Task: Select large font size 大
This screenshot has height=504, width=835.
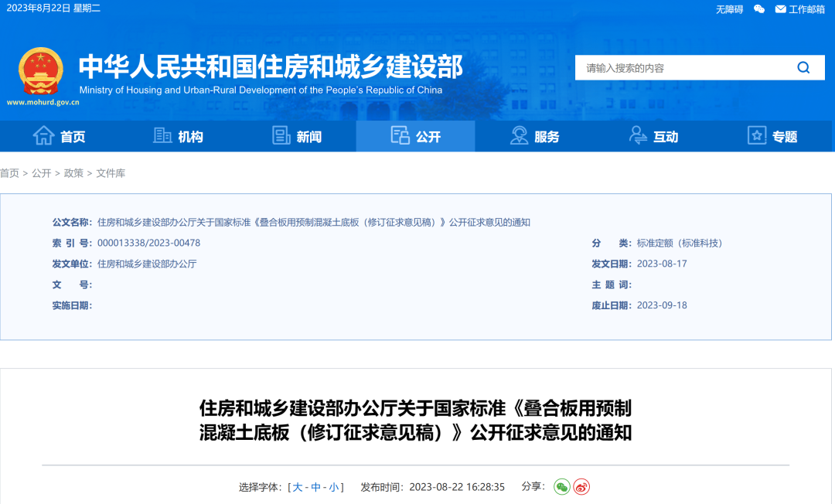Action: tap(297, 487)
